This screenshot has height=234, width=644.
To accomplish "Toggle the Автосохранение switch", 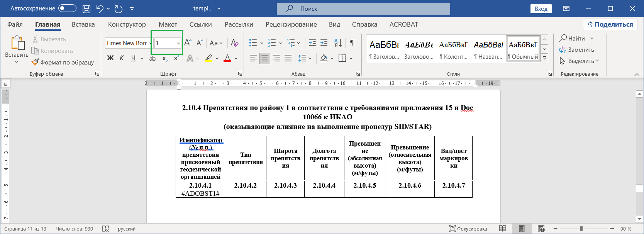I will pyautogui.click(x=67, y=8).
